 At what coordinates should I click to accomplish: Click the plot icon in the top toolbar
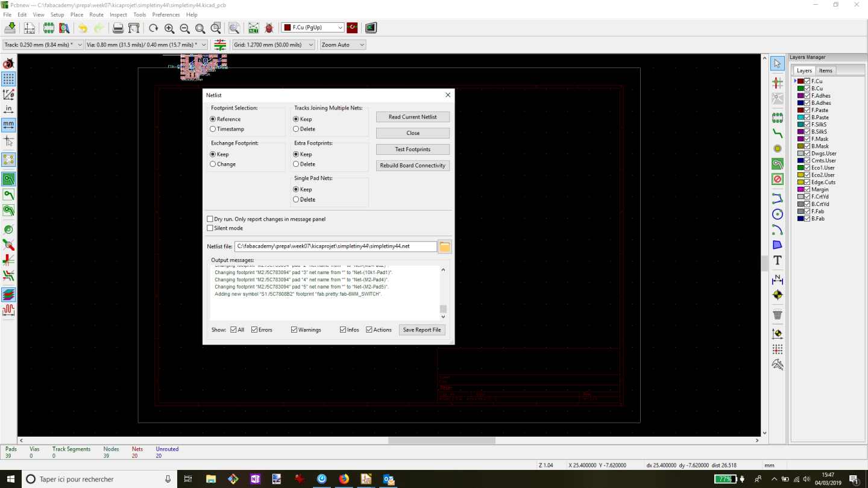[134, 28]
